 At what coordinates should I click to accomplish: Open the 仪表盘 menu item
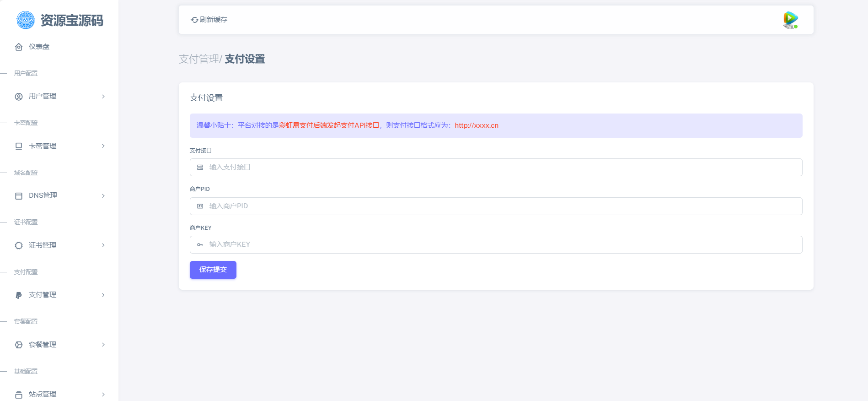39,47
